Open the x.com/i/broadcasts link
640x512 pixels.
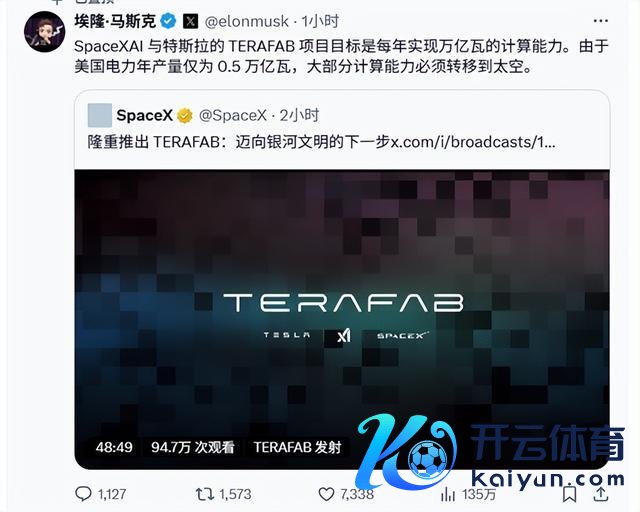[473, 142]
